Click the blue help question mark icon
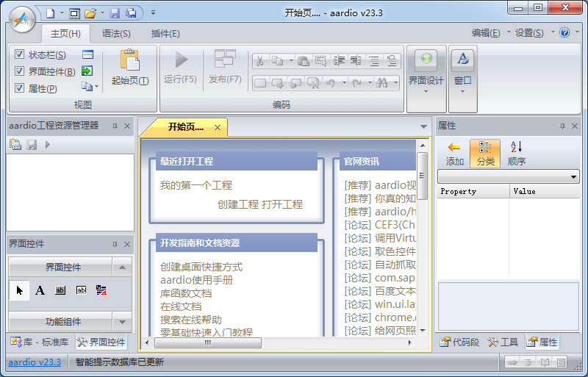Screen dimensions: 588x377 [564, 33]
